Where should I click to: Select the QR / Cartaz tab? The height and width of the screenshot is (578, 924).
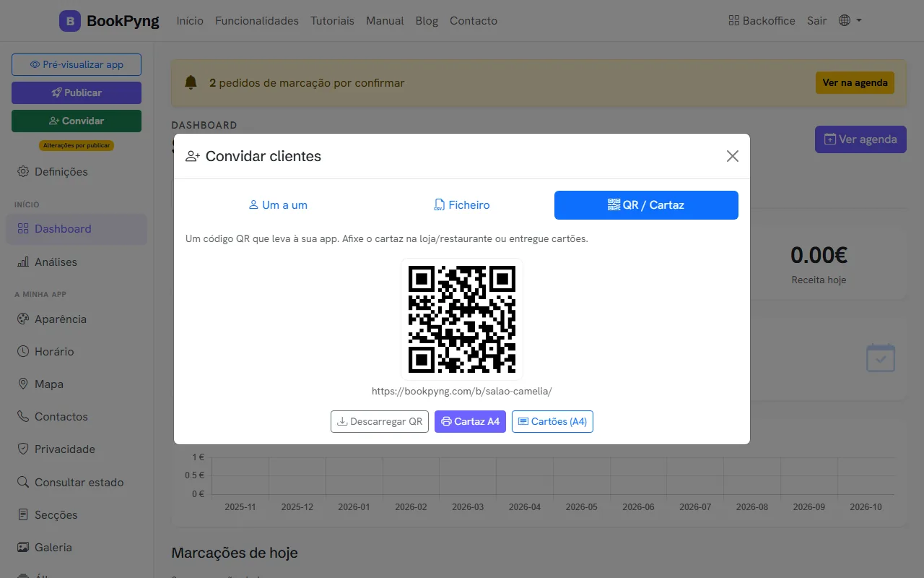[646, 205]
